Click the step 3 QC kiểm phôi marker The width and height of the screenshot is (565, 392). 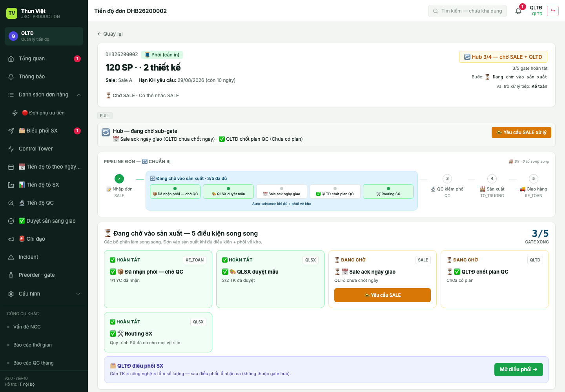coord(447,179)
